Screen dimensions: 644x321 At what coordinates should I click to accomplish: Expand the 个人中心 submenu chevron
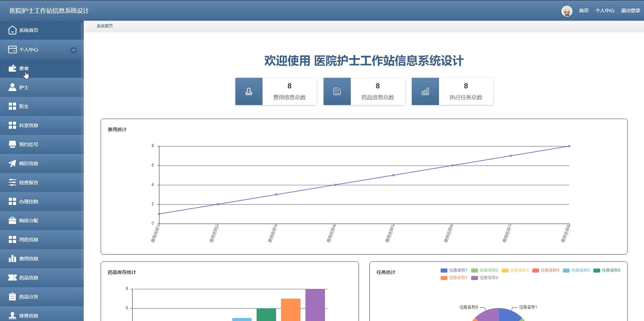pyautogui.click(x=73, y=50)
